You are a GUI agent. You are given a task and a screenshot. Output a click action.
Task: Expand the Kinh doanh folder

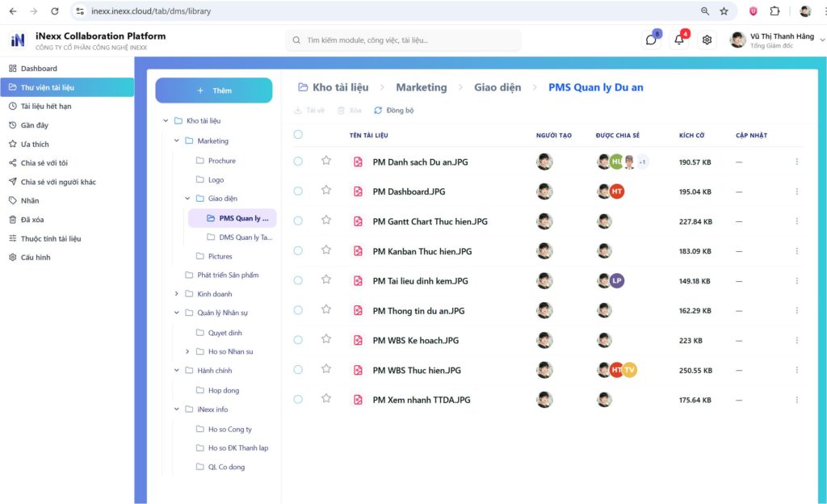175,294
